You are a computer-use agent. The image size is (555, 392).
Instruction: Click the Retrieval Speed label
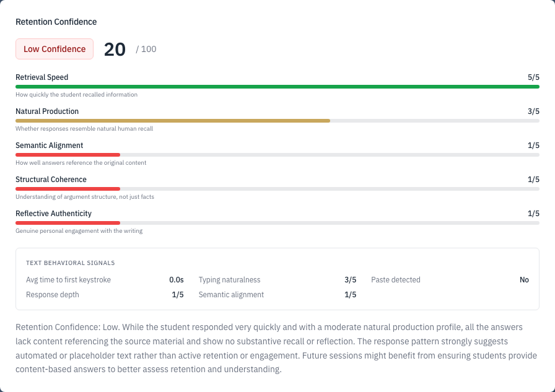[42, 77]
